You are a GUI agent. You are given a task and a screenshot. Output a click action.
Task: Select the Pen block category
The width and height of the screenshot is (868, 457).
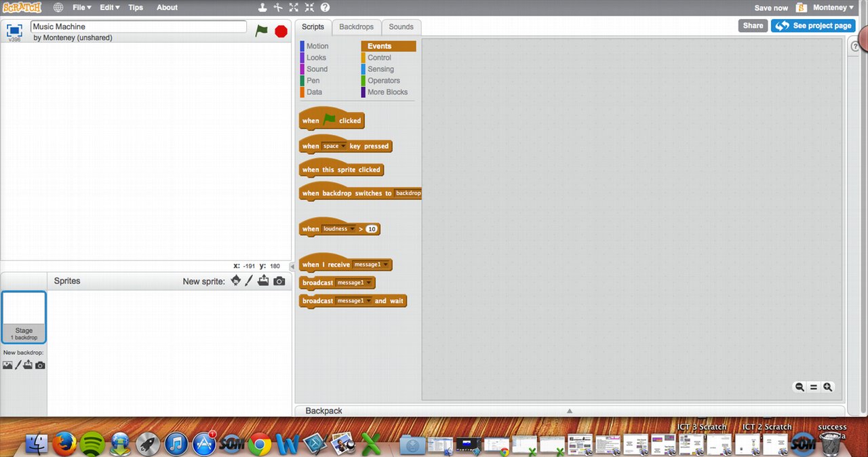[x=313, y=80]
